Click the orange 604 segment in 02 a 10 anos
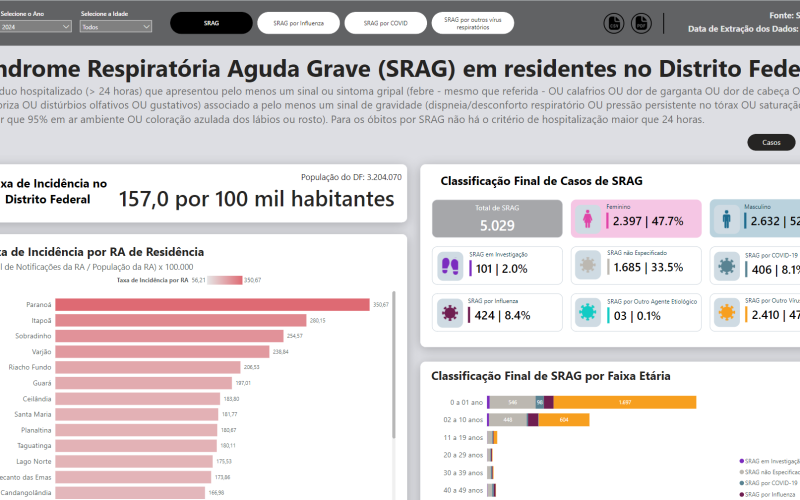This screenshot has width=800, height=500. [x=564, y=420]
